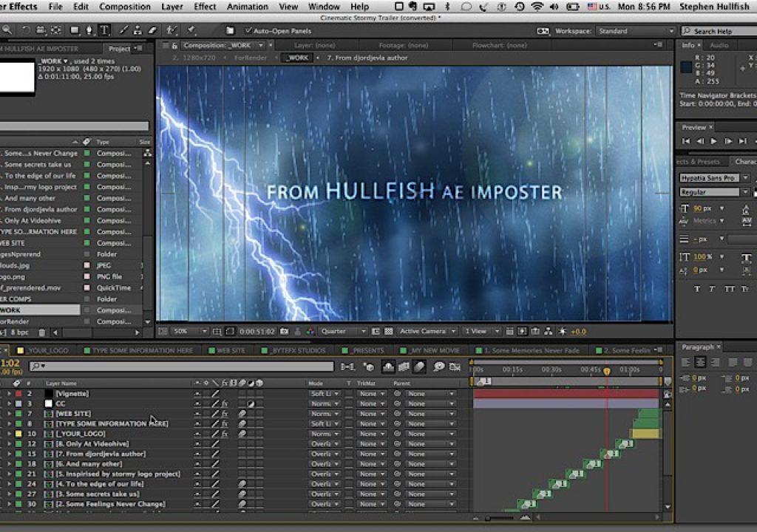This screenshot has height=532, width=757.
Task: Toggle the viewer lock icon
Action: point(174,45)
